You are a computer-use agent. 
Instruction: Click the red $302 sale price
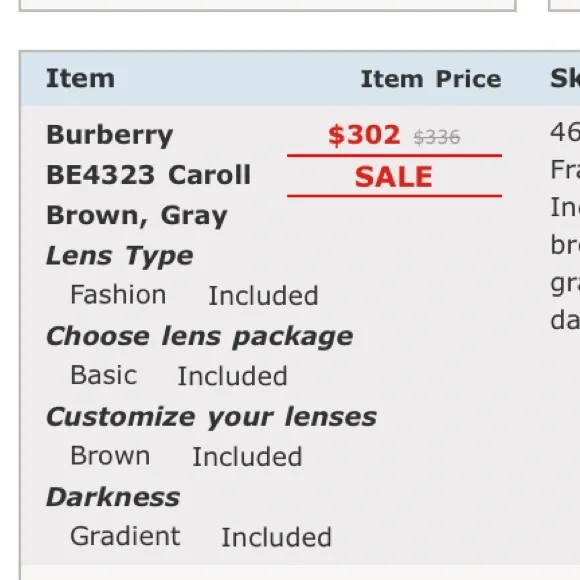tap(364, 135)
